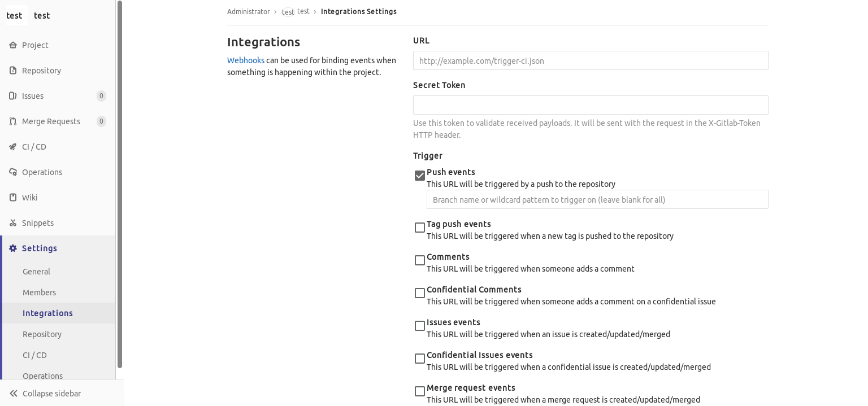
Task: Open Operations settings submenu item
Action: (59, 376)
